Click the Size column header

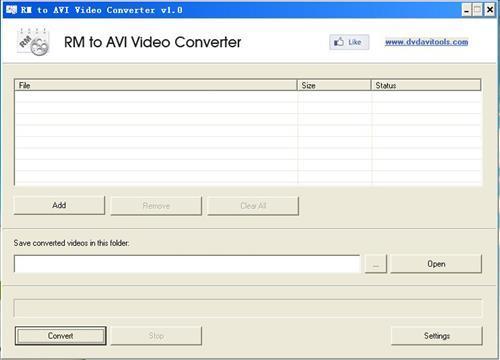334,85
